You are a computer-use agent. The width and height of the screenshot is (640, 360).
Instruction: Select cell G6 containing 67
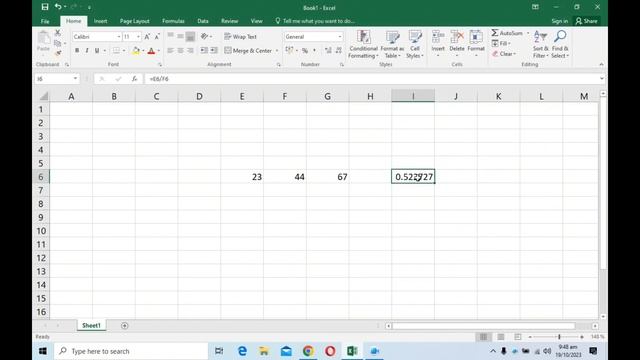coord(328,177)
